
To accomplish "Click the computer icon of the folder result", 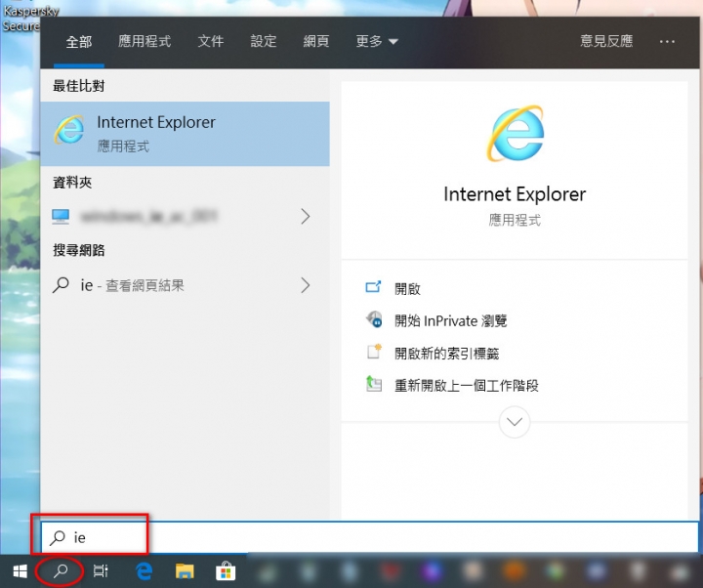I will pyautogui.click(x=61, y=217).
